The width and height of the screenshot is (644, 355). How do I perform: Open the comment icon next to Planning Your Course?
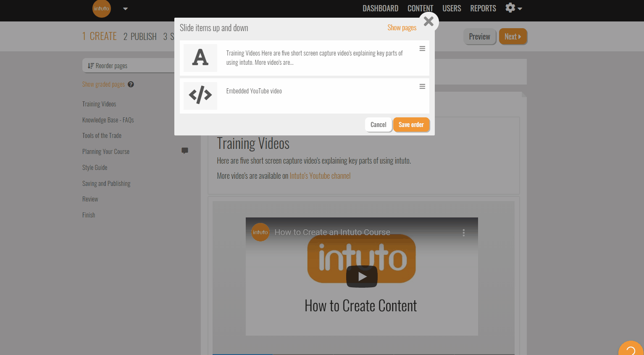[x=185, y=151]
